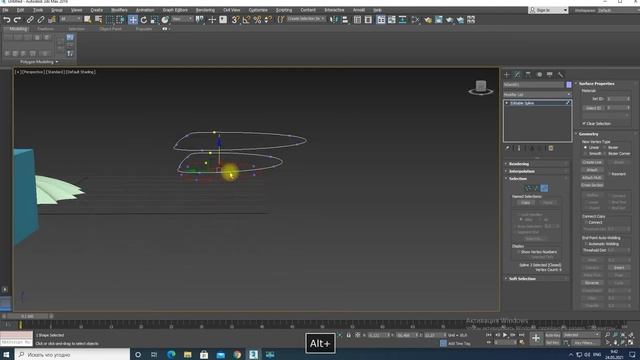Activate the Select and Move tool

tap(133, 20)
